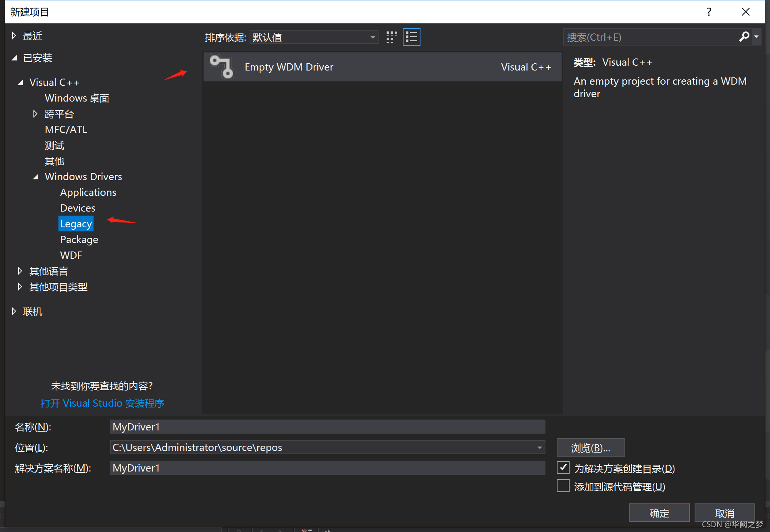770x532 pixels.
Task: Click the location path text field
Action: pyautogui.click(x=322, y=447)
